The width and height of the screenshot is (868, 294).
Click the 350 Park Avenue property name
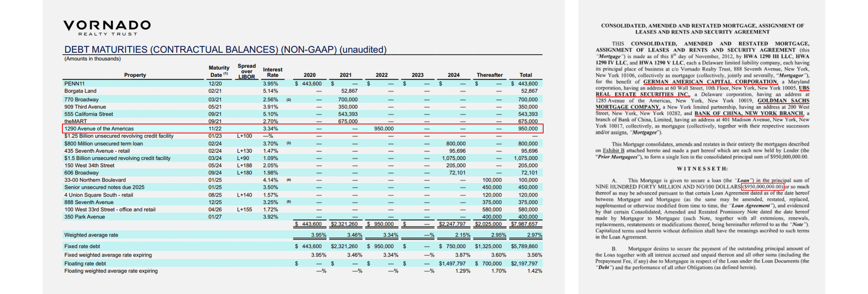point(84,217)
